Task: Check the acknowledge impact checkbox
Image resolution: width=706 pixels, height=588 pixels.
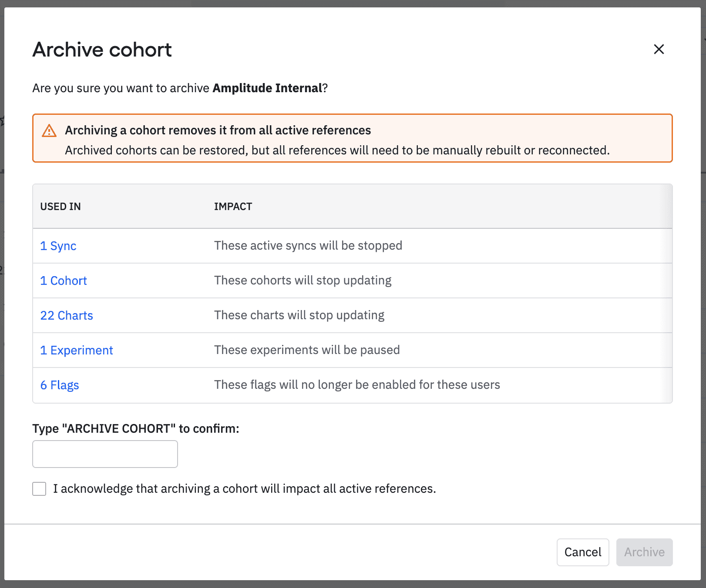Action: (x=39, y=488)
